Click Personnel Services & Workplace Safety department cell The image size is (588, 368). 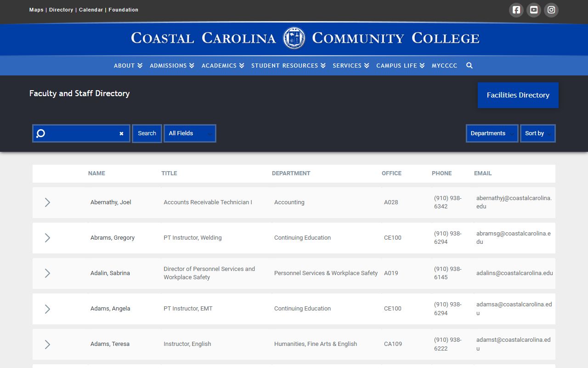click(326, 273)
